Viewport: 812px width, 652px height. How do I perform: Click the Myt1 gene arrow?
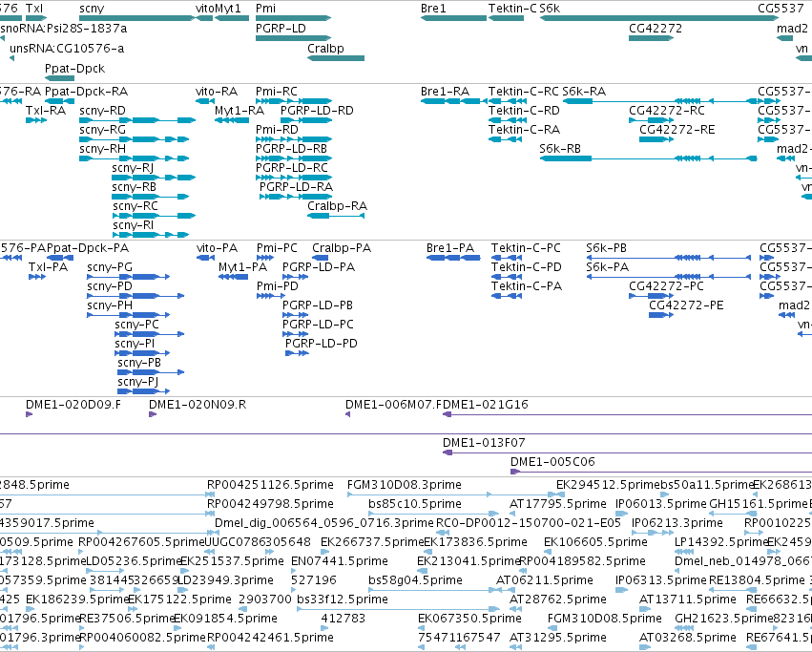pos(232,18)
